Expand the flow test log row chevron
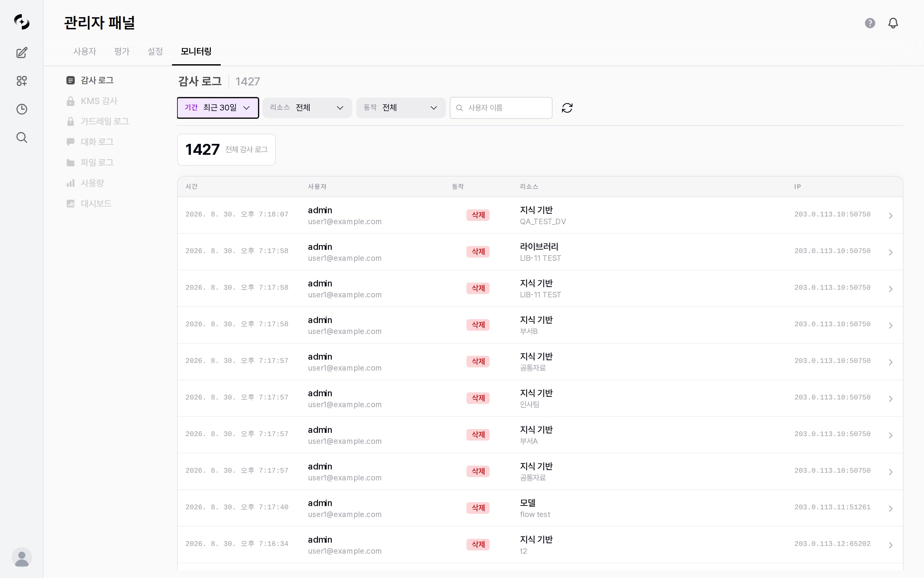This screenshot has height=578, width=924. 890,508
